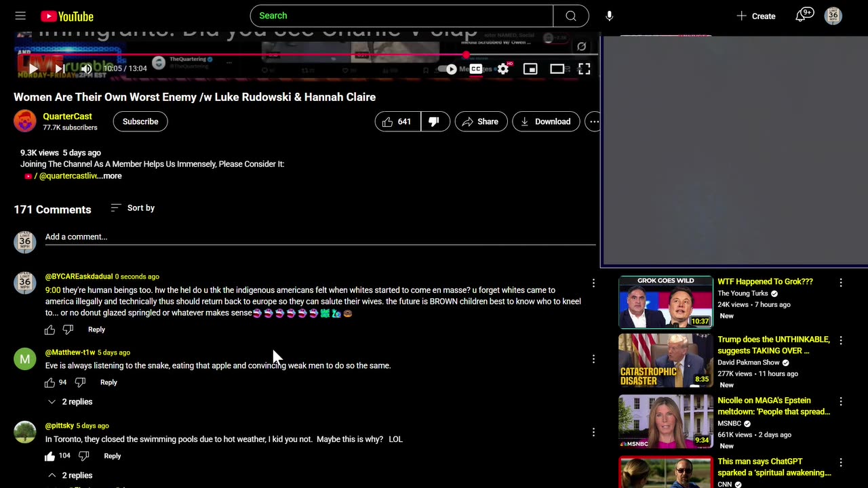Click the search magnifier button
Image resolution: width=868 pixels, height=488 pixels.
coord(571,16)
